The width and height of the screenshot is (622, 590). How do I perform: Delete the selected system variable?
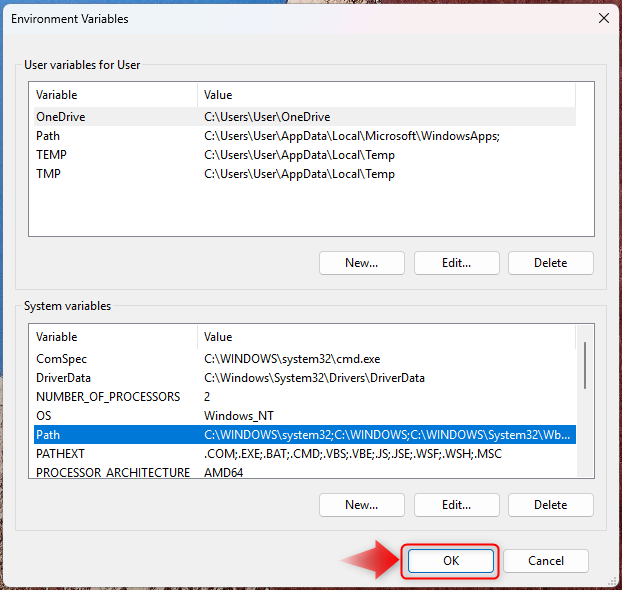[550, 505]
